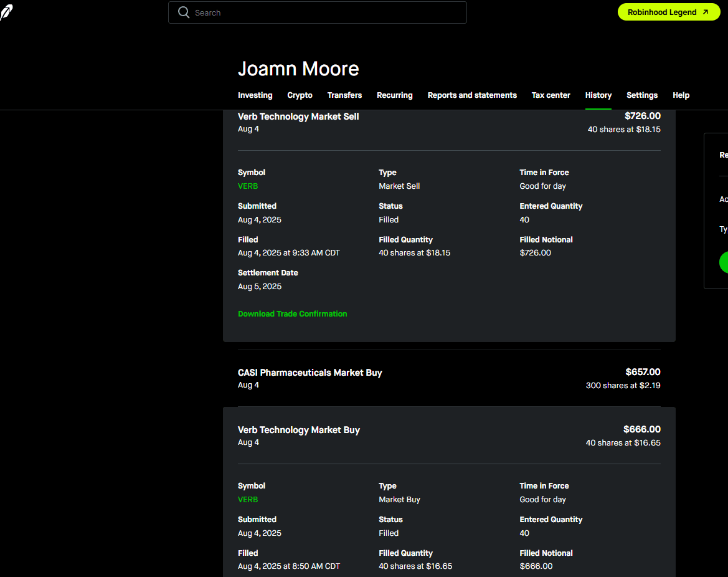Navigate to the Tax center tab
Image resolution: width=728 pixels, height=577 pixels.
click(551, 95)
